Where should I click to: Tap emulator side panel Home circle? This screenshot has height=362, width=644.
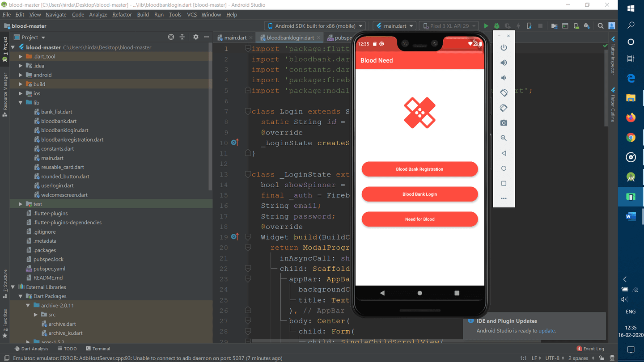504,168
